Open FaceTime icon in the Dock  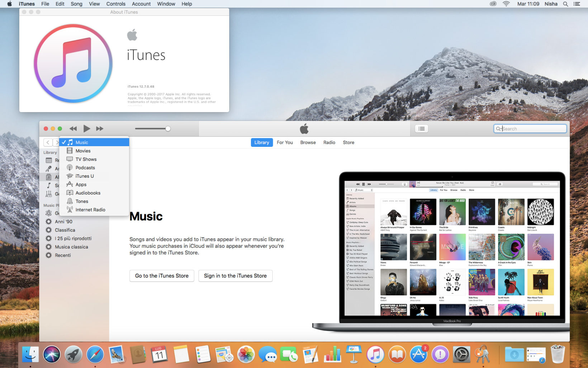[289, 355]
